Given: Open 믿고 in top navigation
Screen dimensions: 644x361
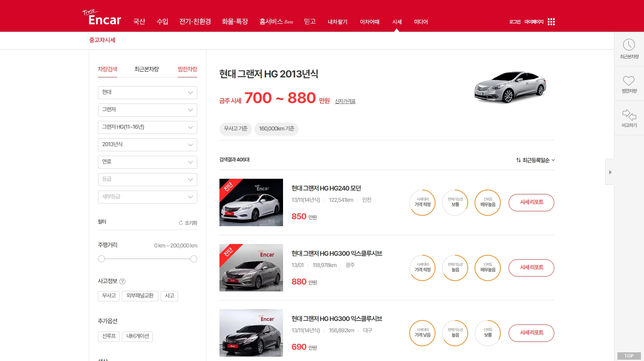Looking at the screenshot, I should pyautogui.click(x=310, y=22).
